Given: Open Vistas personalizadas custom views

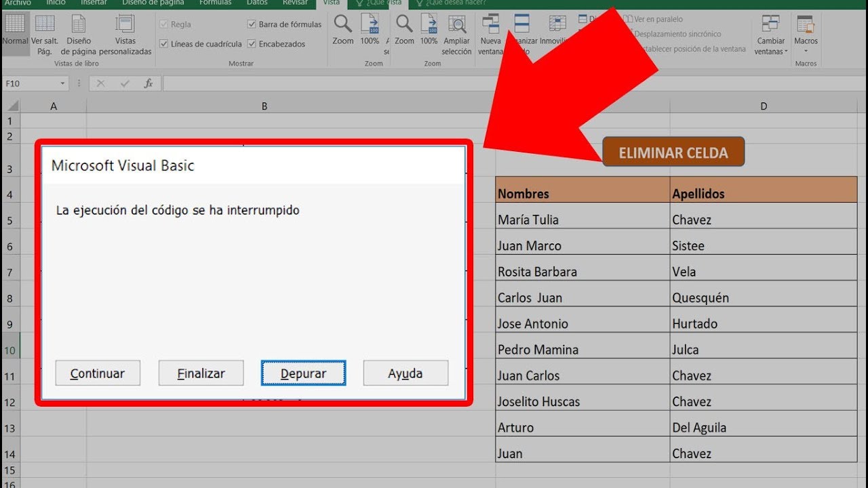Looking at the screenshot, I should click(125, 35).
